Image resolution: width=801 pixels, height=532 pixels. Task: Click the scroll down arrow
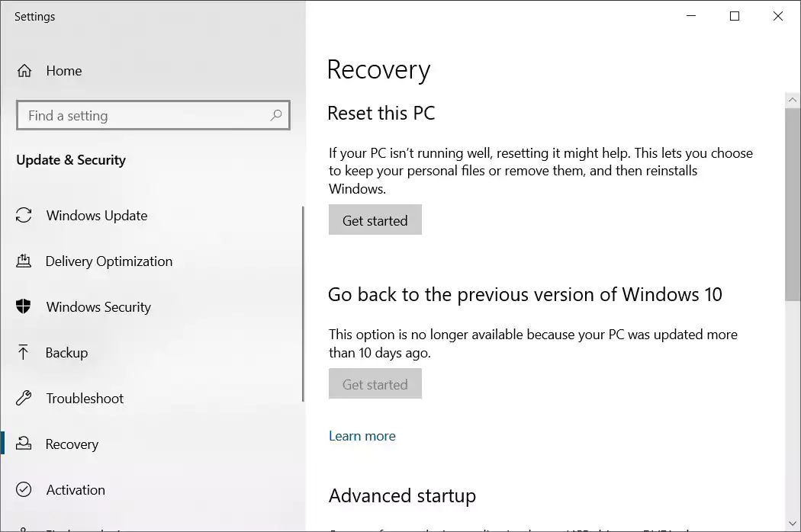click(x=793, y=524)
